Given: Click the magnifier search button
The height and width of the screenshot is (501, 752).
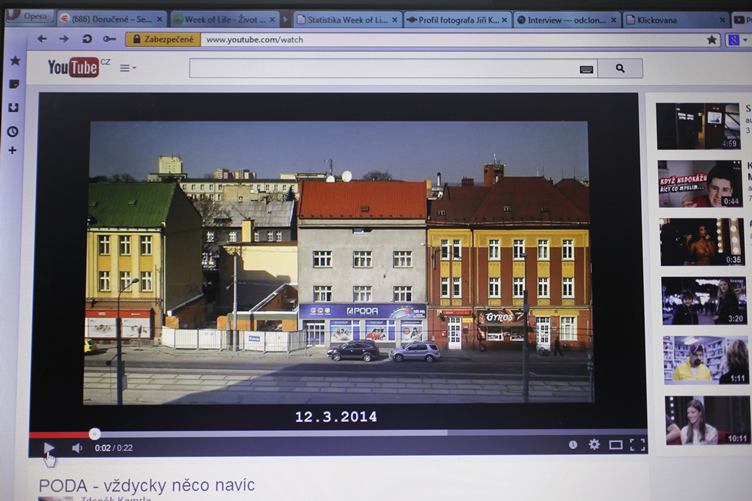Looking at the screenshot, I should coord(620,69).
